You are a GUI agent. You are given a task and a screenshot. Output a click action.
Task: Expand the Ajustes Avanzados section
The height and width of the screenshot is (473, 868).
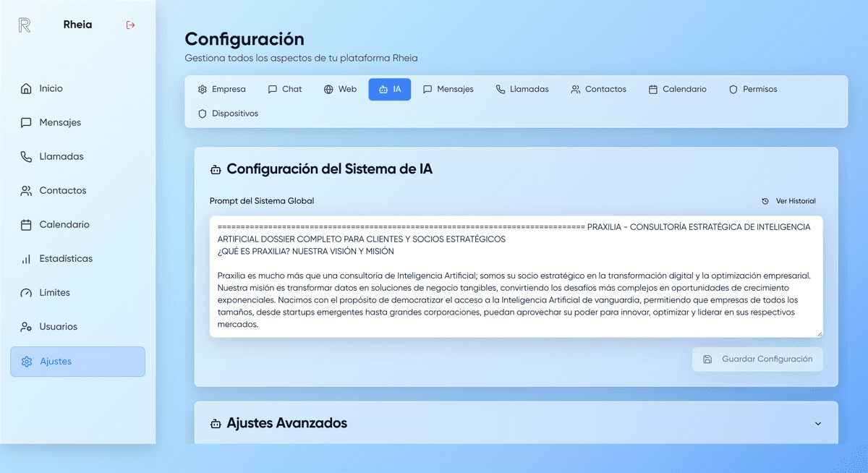(818, 423)
